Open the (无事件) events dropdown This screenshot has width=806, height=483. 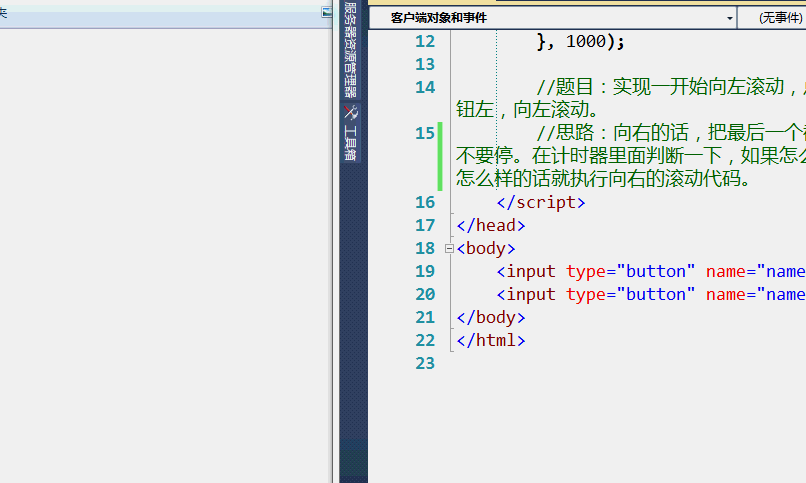(772, 18)
